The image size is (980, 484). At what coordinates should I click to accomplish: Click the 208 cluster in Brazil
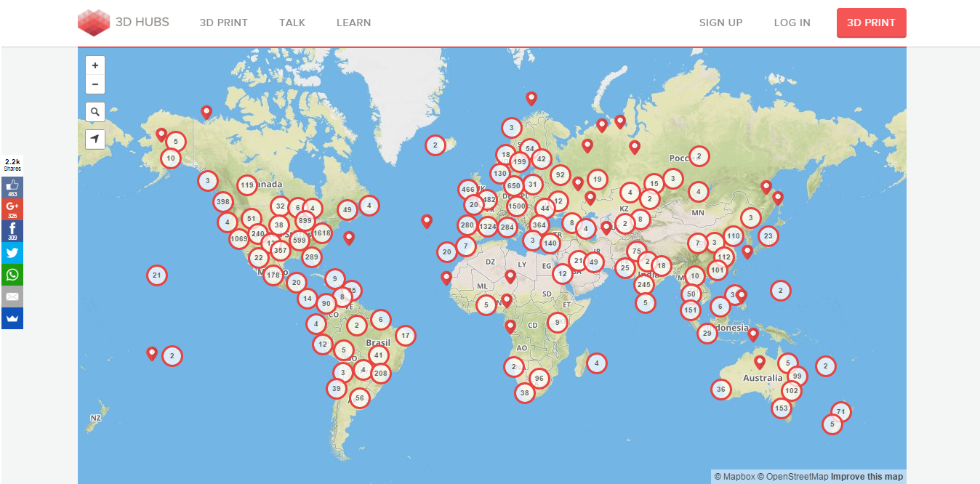click(380, 374)
